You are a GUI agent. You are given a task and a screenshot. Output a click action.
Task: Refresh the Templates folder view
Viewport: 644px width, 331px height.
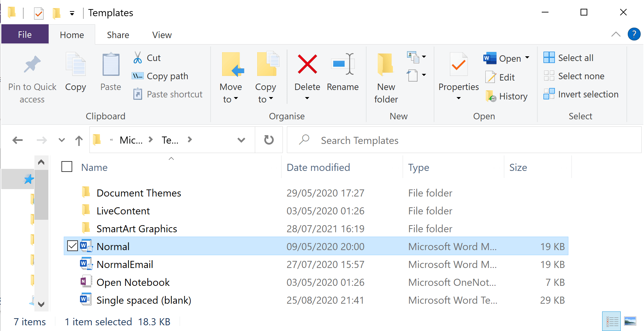268,140
